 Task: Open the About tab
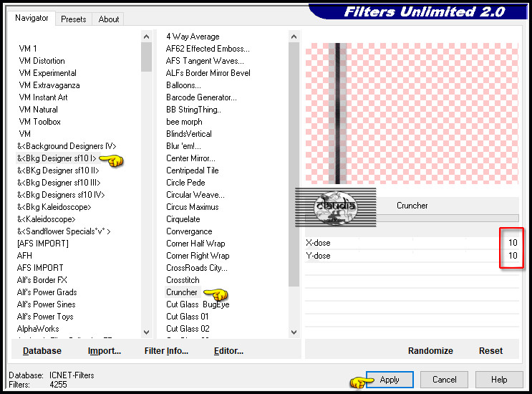[109, 19]
